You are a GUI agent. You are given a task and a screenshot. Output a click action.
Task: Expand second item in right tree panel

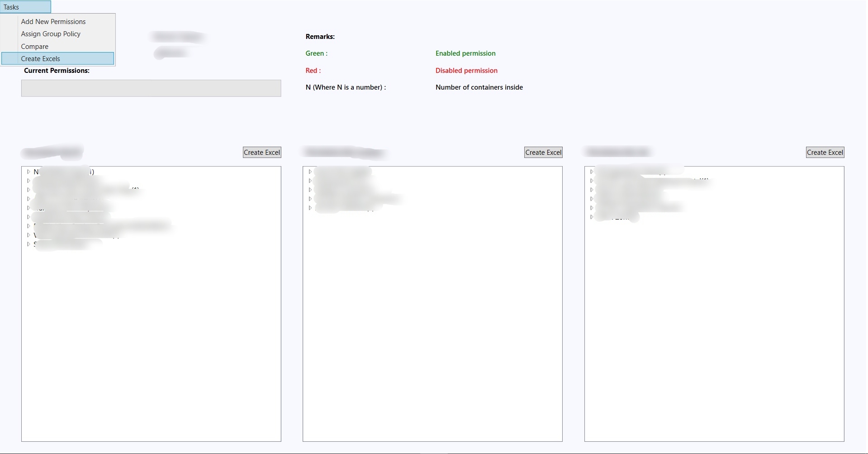click(592, 181)
